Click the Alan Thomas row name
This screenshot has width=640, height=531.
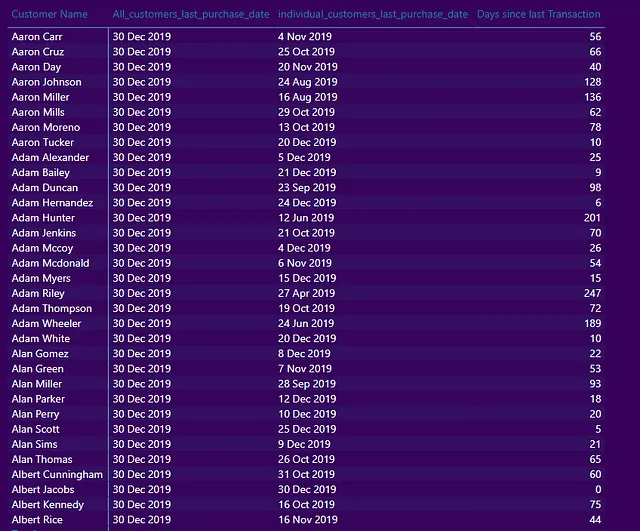tap(42, 460)
